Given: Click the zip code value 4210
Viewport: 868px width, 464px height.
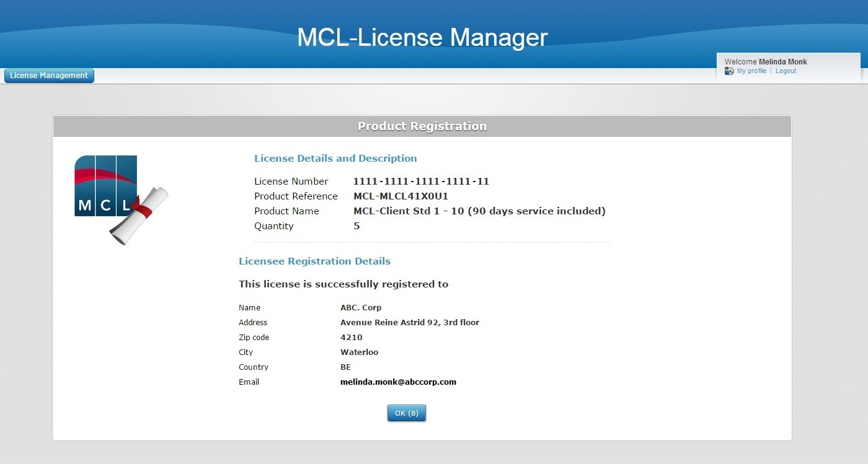Looking at the screenshot, I should tap(352, 338).
